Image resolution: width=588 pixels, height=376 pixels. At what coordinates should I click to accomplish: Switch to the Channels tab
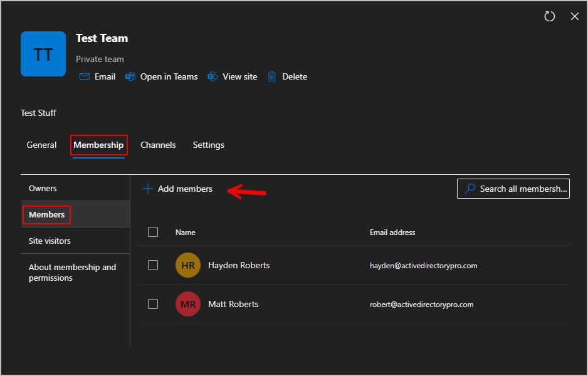(158, 145)
